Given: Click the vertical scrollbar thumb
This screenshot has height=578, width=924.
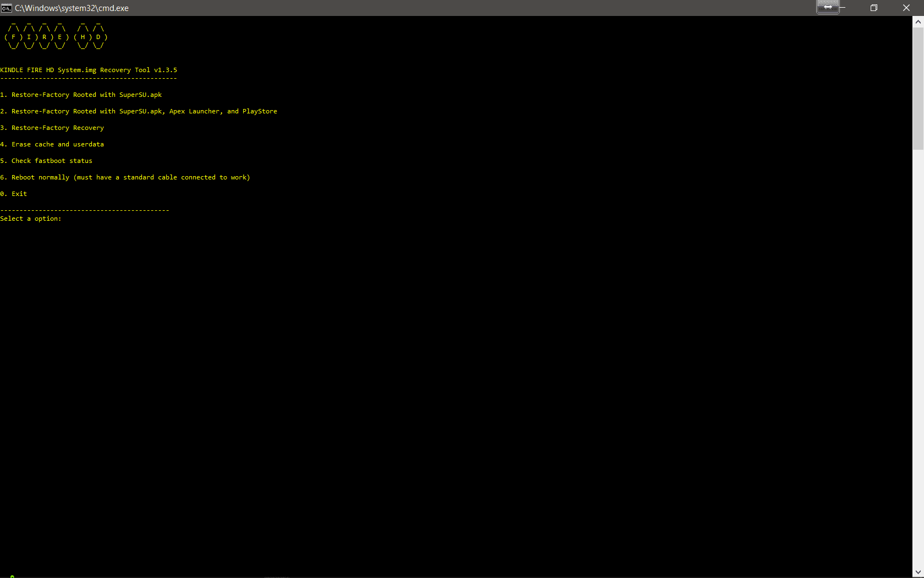Looking at the screenshot, I should point(918,88).
